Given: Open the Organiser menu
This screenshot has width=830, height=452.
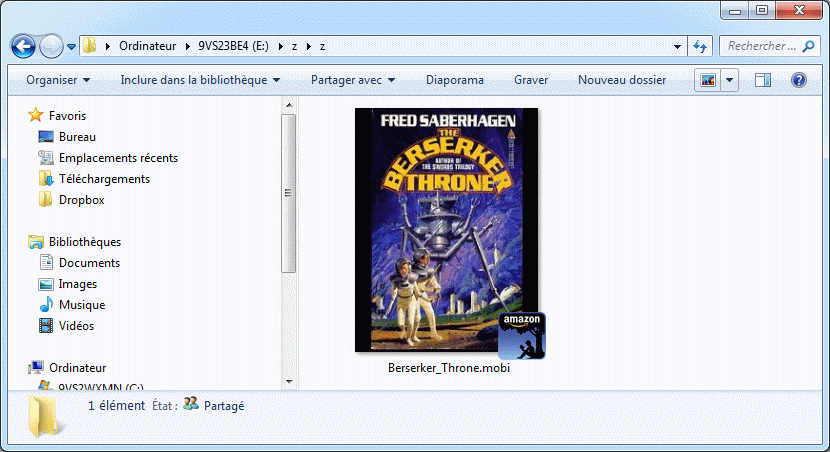Looking at the screenshot, I should [58, 80].
